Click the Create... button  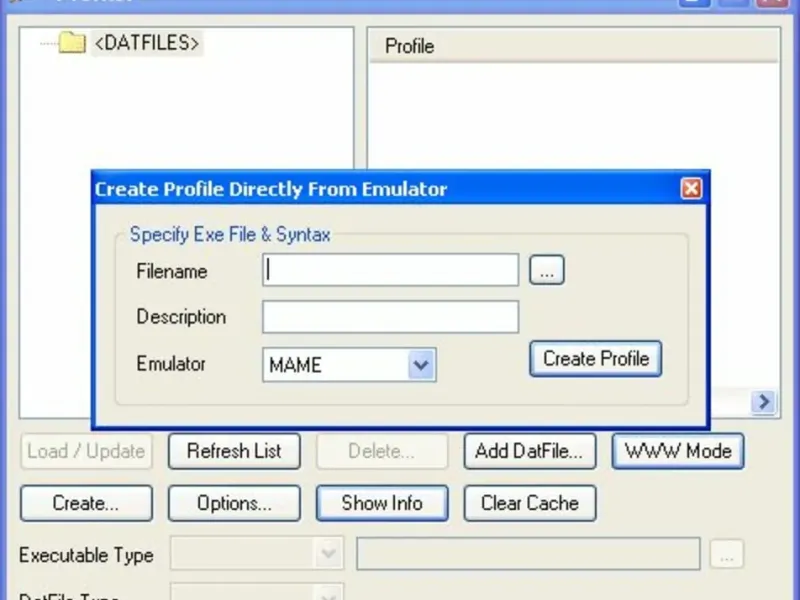coord(86,504)
